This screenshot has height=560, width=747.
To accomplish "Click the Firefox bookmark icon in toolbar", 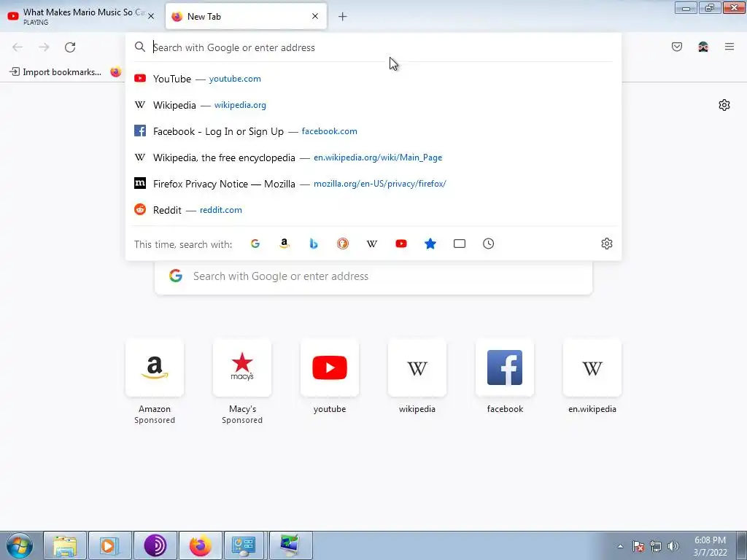I will pyautogui.click(x=116, y=72).
